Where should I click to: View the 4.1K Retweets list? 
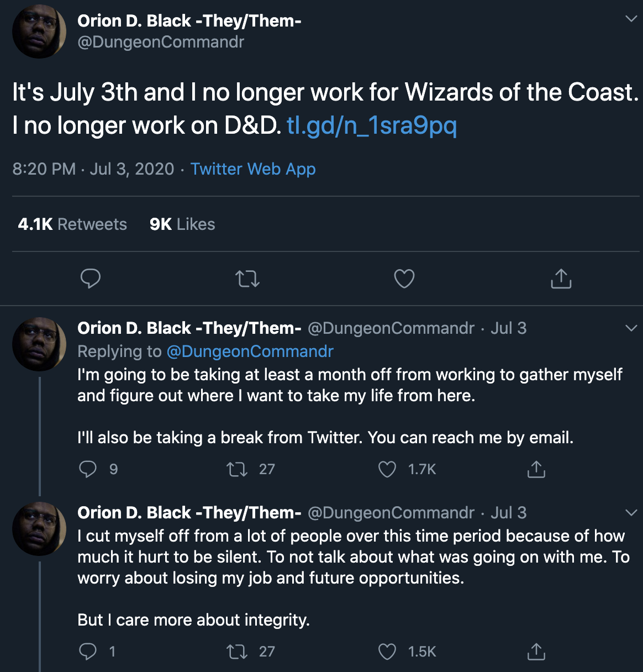(72, 224)
